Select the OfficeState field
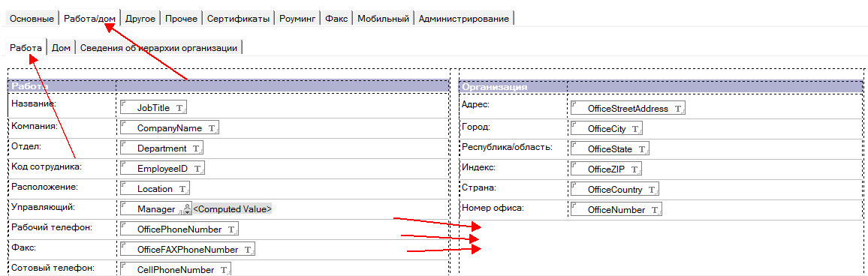The image size is (868, 276). pos(610,148)
